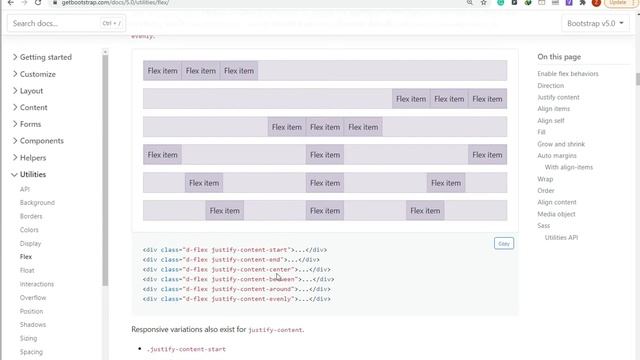Click the browser forward arrow

[x=24, y=2]
